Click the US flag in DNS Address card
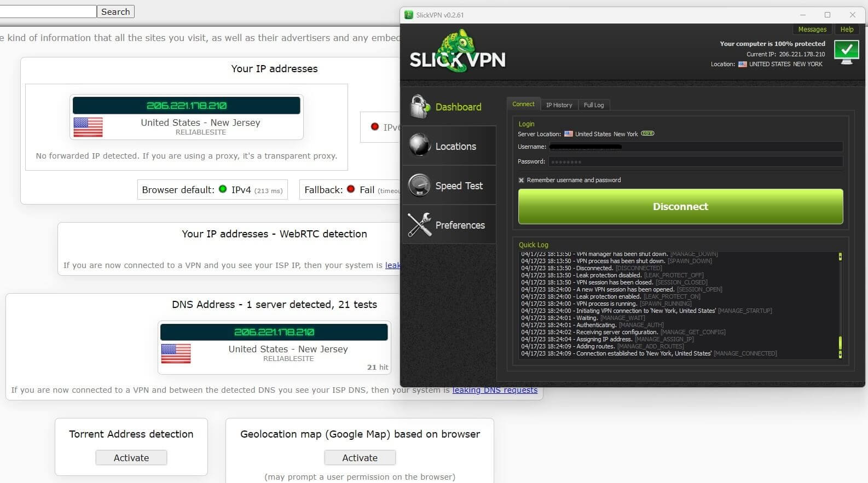This screenshot has width=868, height=483. [x=176, y=353]
